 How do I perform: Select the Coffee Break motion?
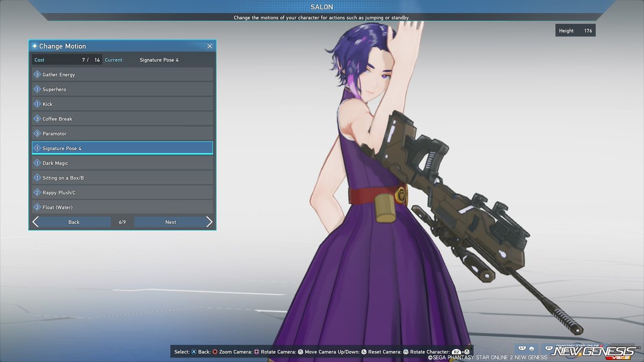click(122, 119)
